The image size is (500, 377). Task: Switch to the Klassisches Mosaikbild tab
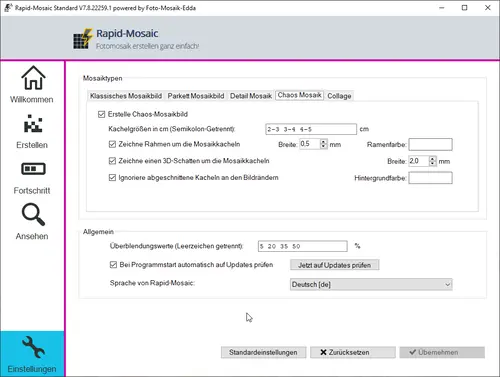(x=126, y=96)
